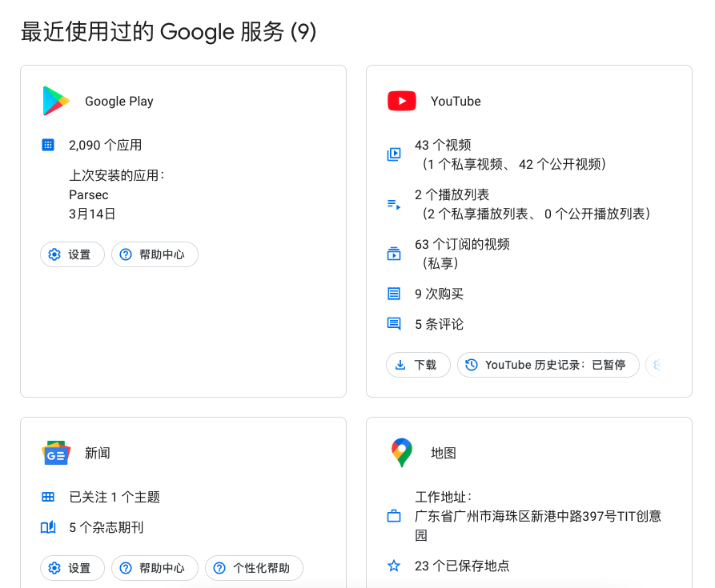Click the magazine icon beside 5 个杂志期刊
Image resolution: width=715 pixels, height=588 pixels.
point(47,526)
